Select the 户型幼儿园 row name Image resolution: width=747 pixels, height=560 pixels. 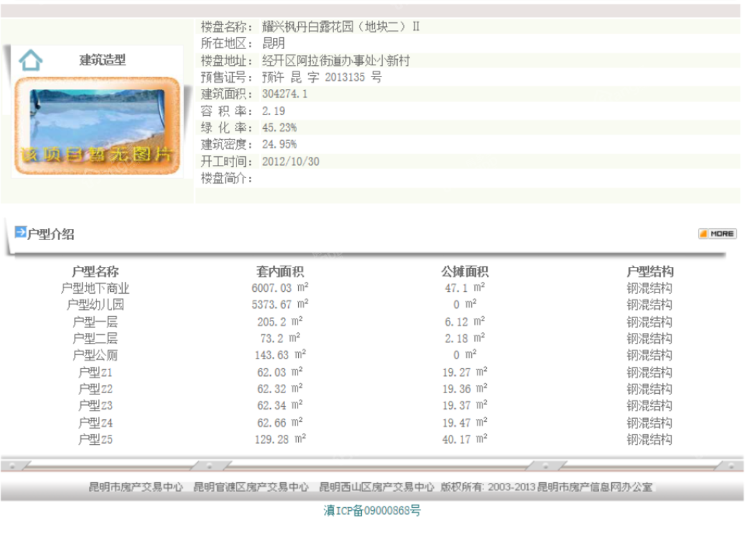coord(95,306)
